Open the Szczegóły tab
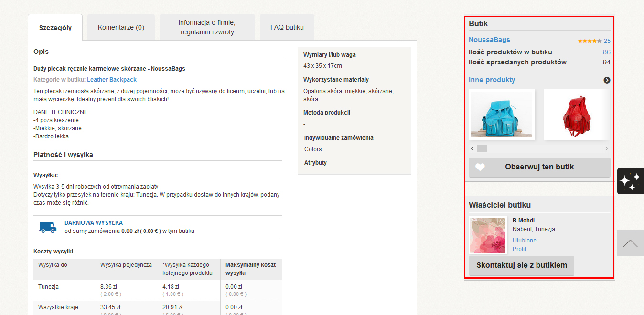The width and height of the screenshot is (644, 315). pos(55,28)
